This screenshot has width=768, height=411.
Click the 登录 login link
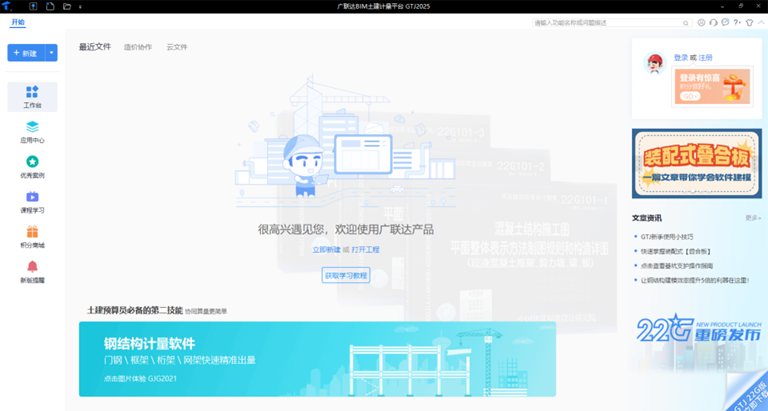(680, 58)
